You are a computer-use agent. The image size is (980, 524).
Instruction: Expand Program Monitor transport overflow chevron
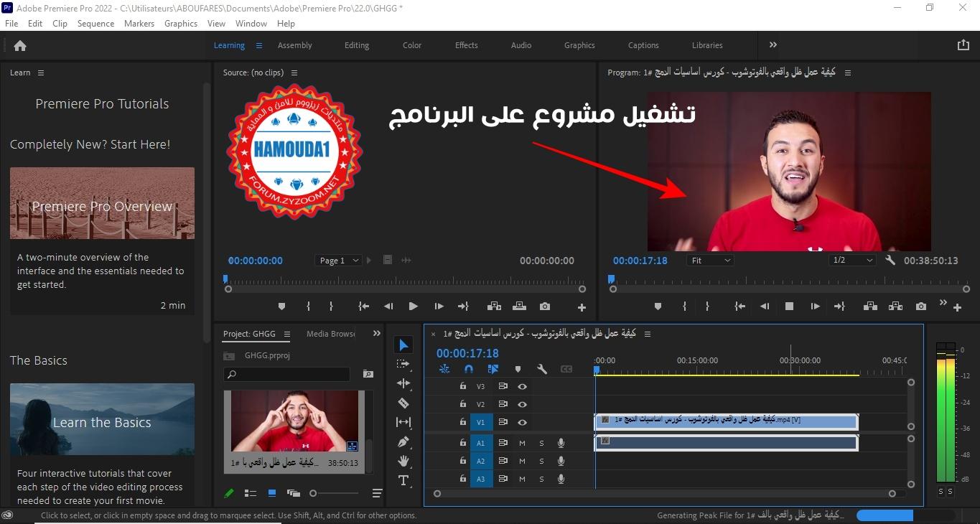pyautogui.click(x=943, y=302)
